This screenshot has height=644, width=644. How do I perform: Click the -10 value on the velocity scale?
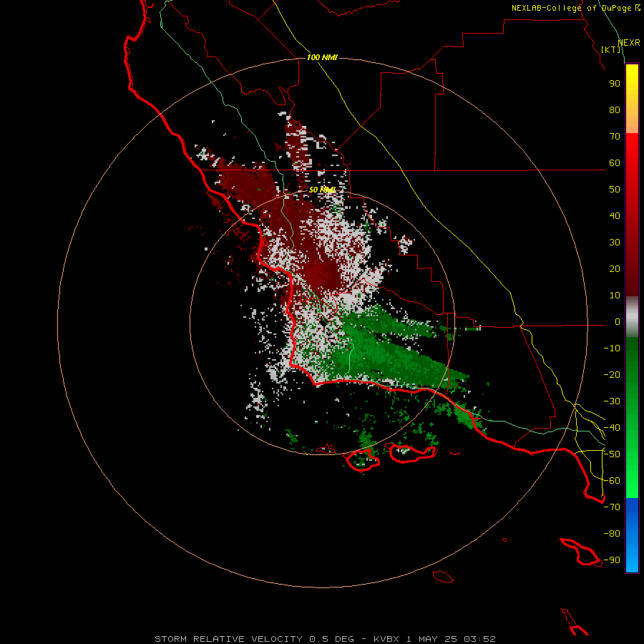coord(612,348)
